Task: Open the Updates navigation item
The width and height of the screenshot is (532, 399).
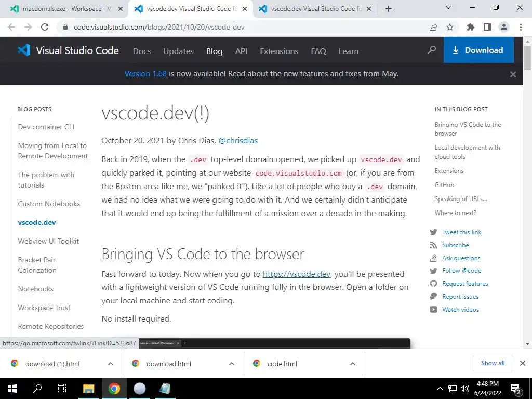Action: 179,51
